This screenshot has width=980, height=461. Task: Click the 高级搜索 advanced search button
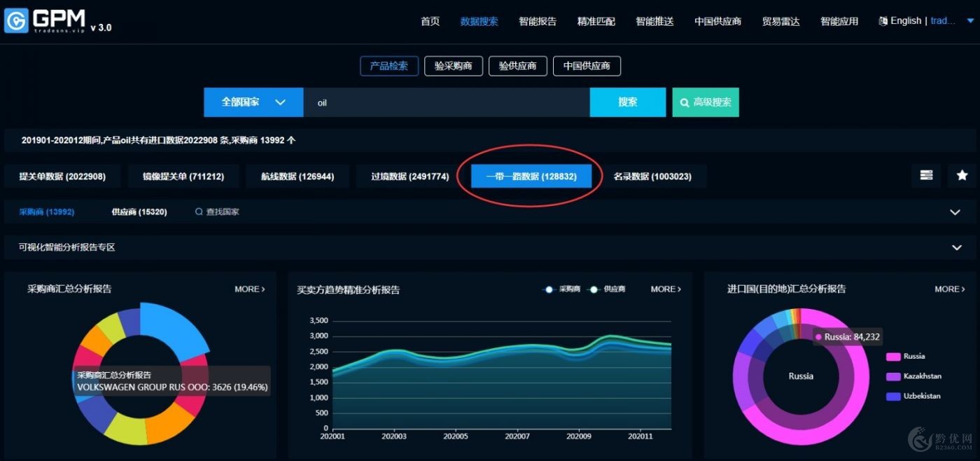[x=705, y=102]
